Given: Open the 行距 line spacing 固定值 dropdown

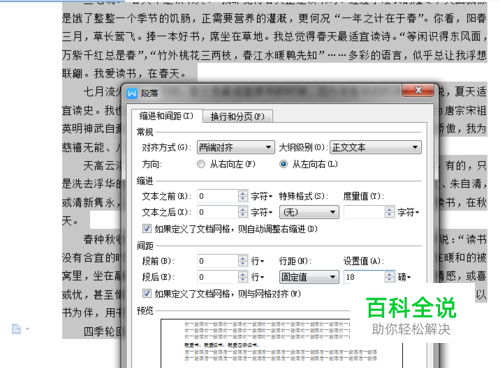Looking at the screenshot, I should 309,277.
